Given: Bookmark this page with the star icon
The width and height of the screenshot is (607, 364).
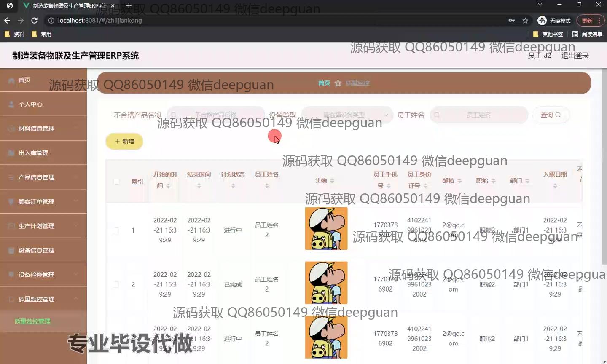Looking at the screenshot, I should [525, 20].
